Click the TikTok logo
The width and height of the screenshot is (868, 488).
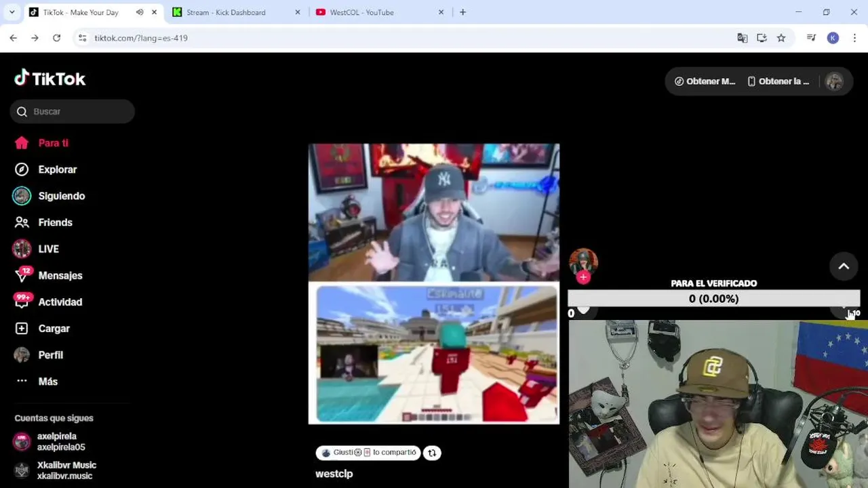point(50,79)
